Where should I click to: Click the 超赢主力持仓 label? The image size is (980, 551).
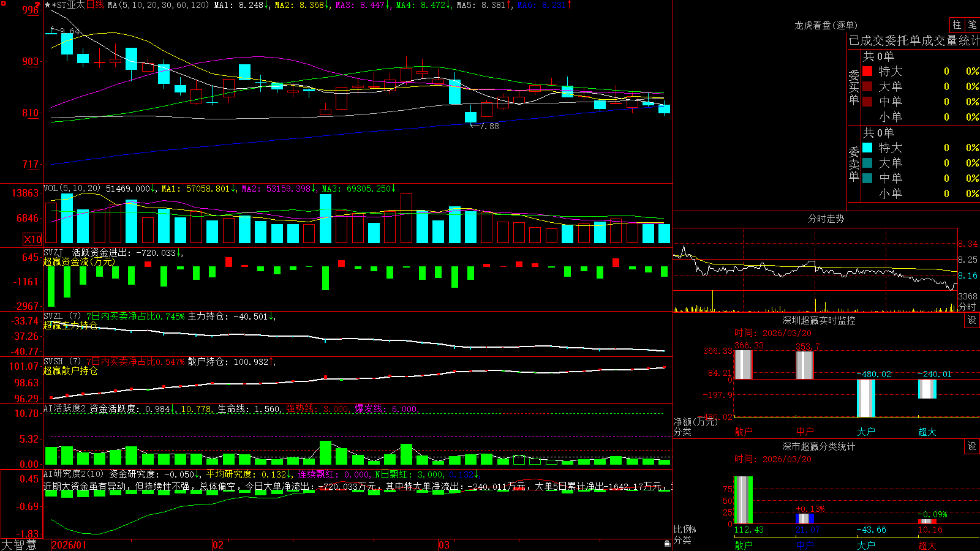[70, 325]
